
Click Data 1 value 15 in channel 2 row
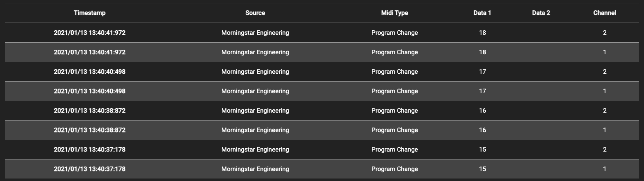[x=482, y=150]
